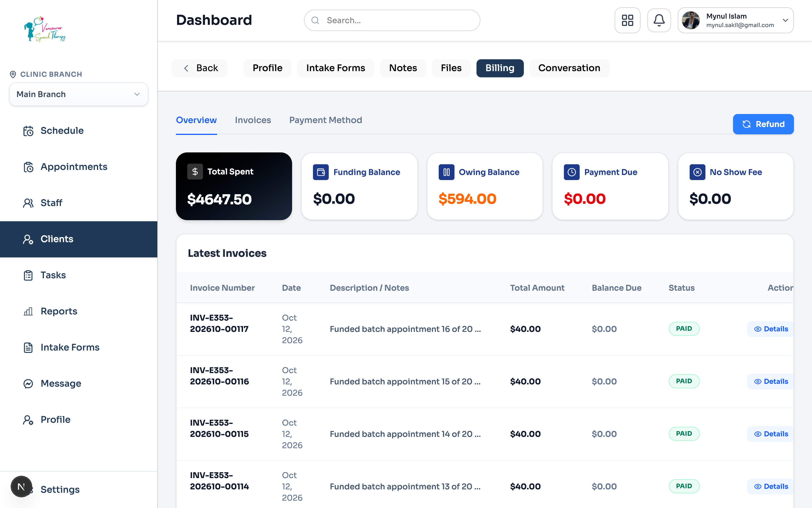The image size is (812, 508).
Task: Click the Total Spent dollar icon
Action: (195, 172)
